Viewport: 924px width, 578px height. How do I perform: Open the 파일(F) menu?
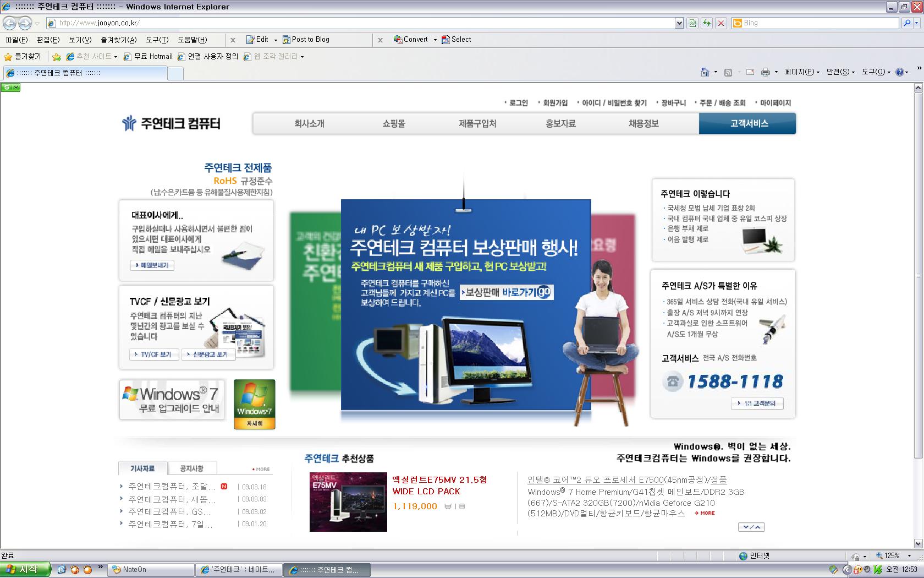click(16, 40)
